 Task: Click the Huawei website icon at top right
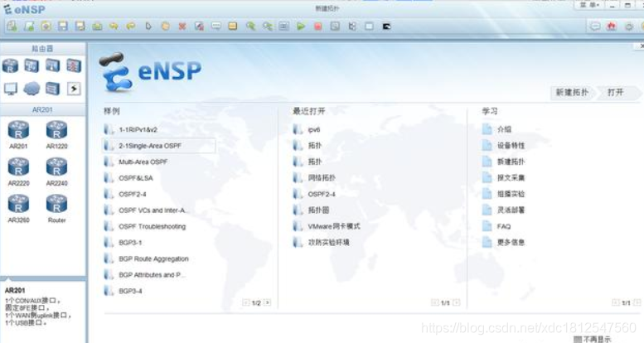(612, 27)
